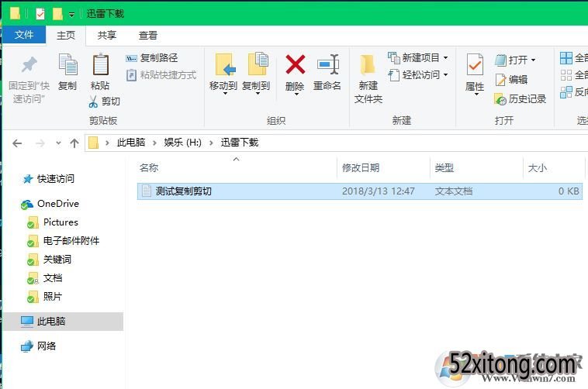Click the folder icon in address bar
Viewport: 588px width, 389px height.
tap(93, 143)
